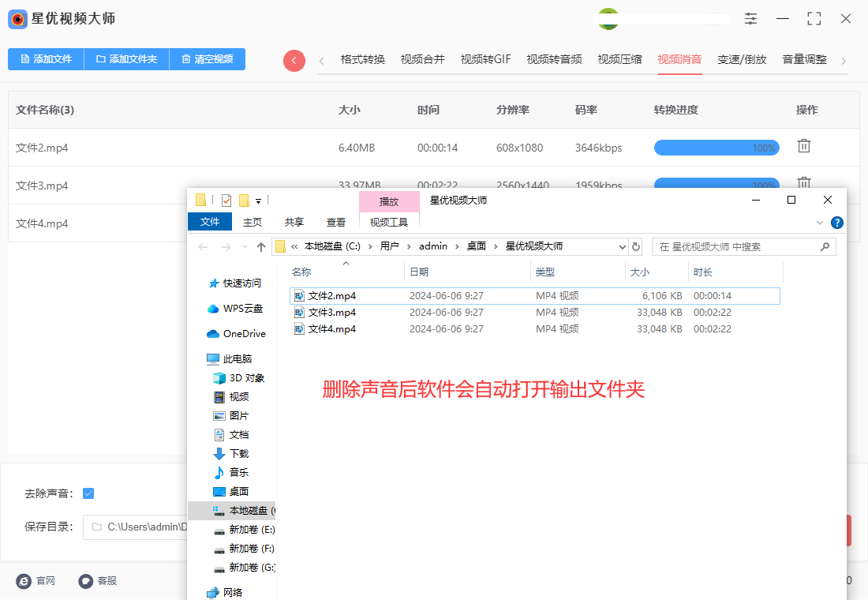The image size is (868, 600).
Task: Open 客服 customer service link
Action: tap(97, 580)
